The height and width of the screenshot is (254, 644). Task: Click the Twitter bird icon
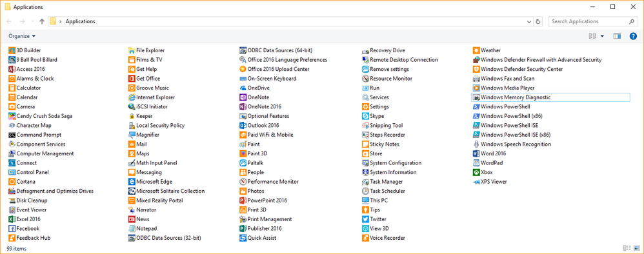(x=365, y=219)
